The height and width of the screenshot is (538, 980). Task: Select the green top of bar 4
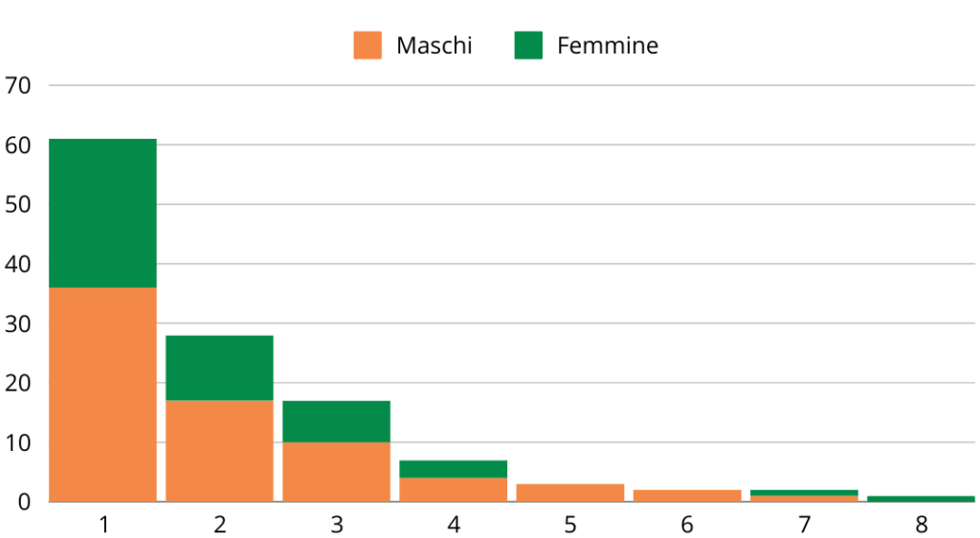pos(453,469)
